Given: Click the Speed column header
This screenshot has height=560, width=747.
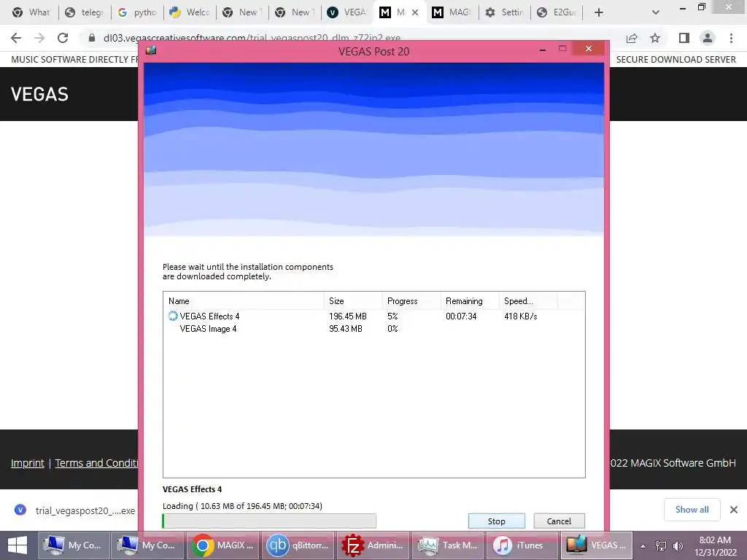Looking at the screenshot, I should 528,301.
